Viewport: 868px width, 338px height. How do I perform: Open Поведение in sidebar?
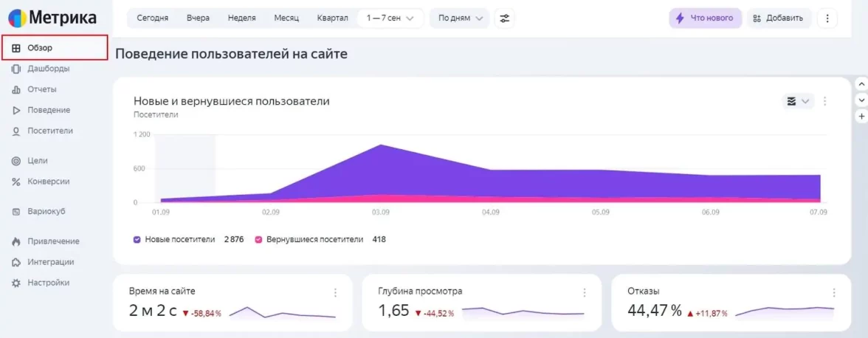coord(48,110)
